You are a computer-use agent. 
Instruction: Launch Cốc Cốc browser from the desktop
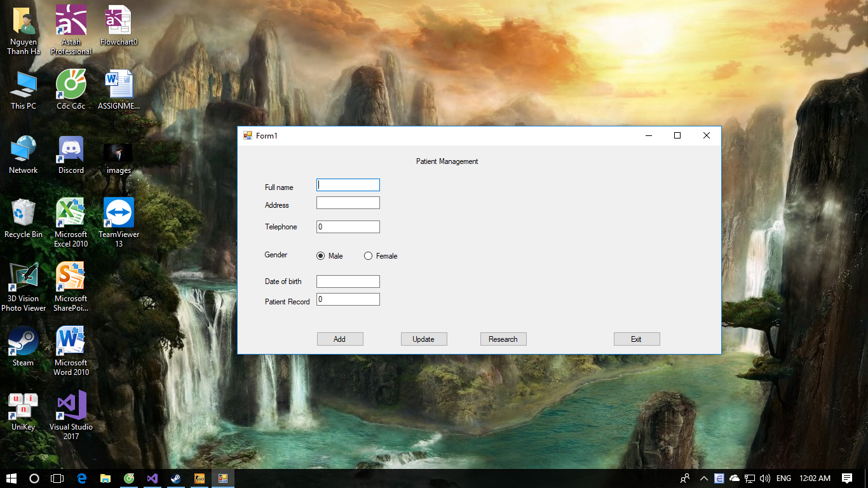[70, 85]
